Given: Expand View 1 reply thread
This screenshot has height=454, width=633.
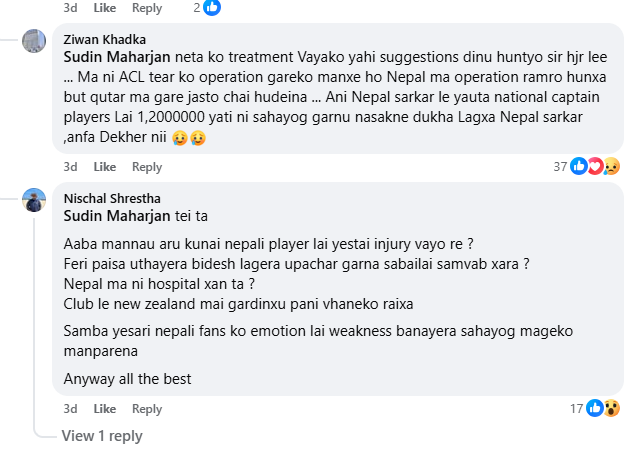Looking at the screenshot, I should (102, 436).
